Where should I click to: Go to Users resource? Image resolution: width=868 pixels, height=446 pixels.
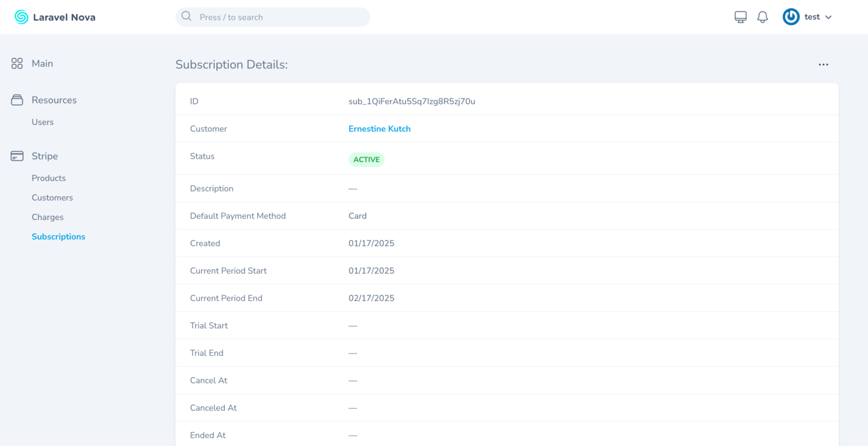click(x=43, y=122)
